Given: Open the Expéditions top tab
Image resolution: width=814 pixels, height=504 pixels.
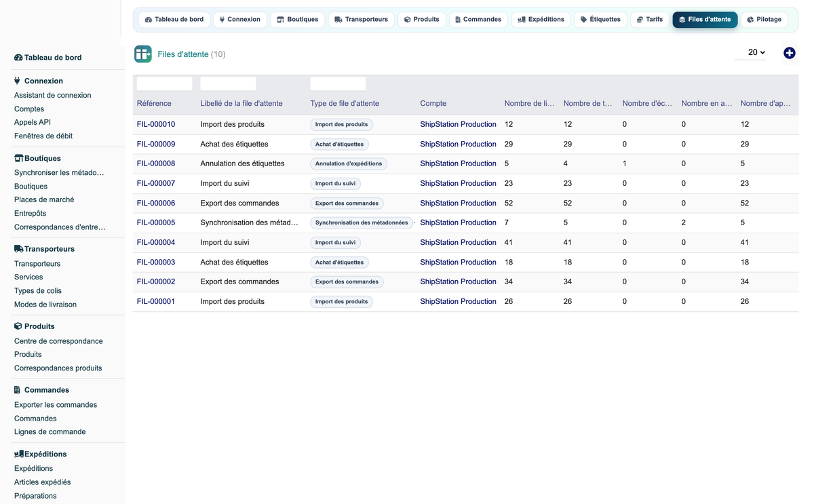Looking at the screenshot, I should 541,20.
